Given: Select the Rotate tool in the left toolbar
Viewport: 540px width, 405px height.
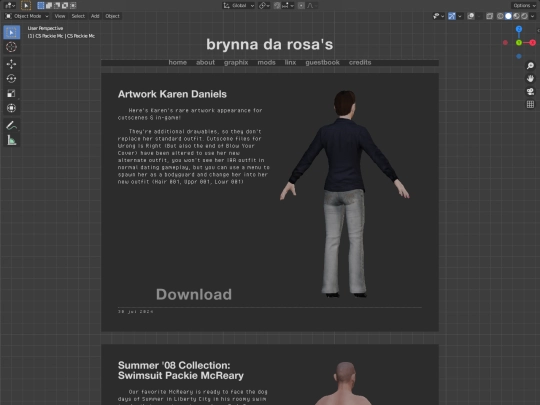Looking at the screenshot, I should (11, 79).
